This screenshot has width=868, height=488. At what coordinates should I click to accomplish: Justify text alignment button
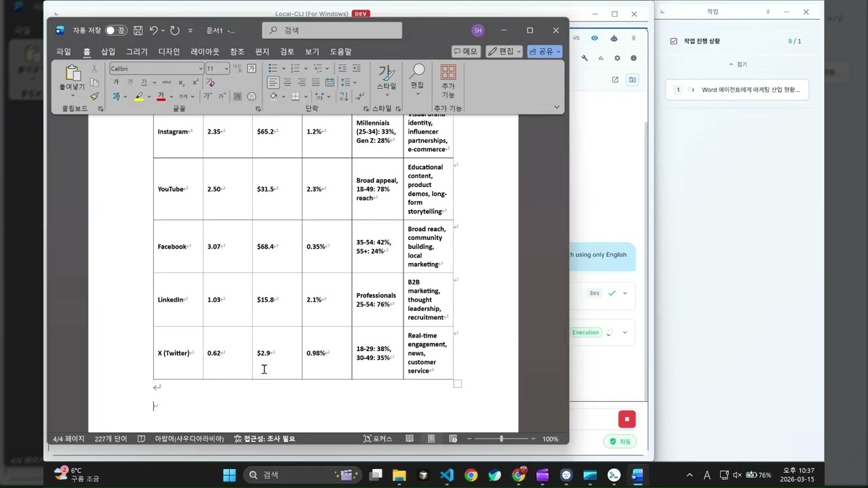315,82
